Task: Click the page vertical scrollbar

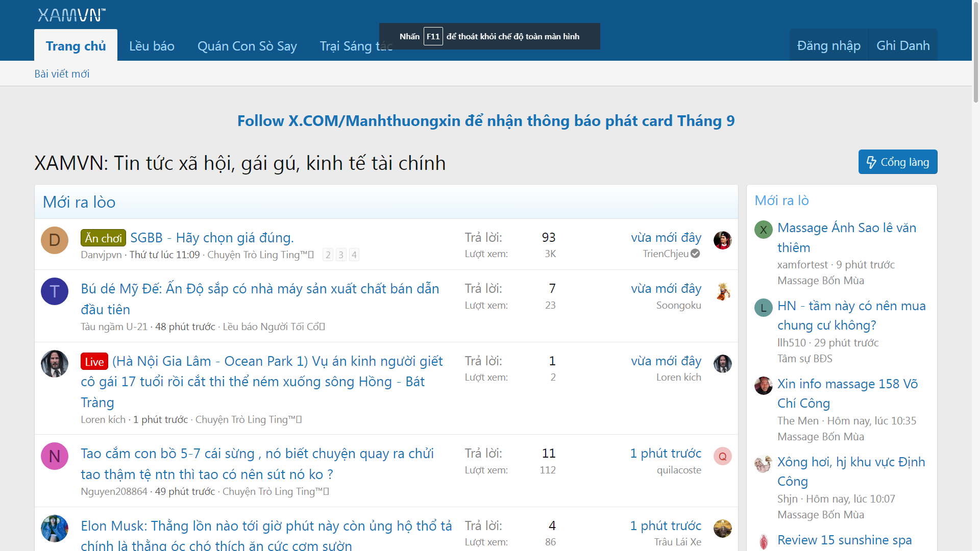Action: pyautogui.click(x=975, y=51)
